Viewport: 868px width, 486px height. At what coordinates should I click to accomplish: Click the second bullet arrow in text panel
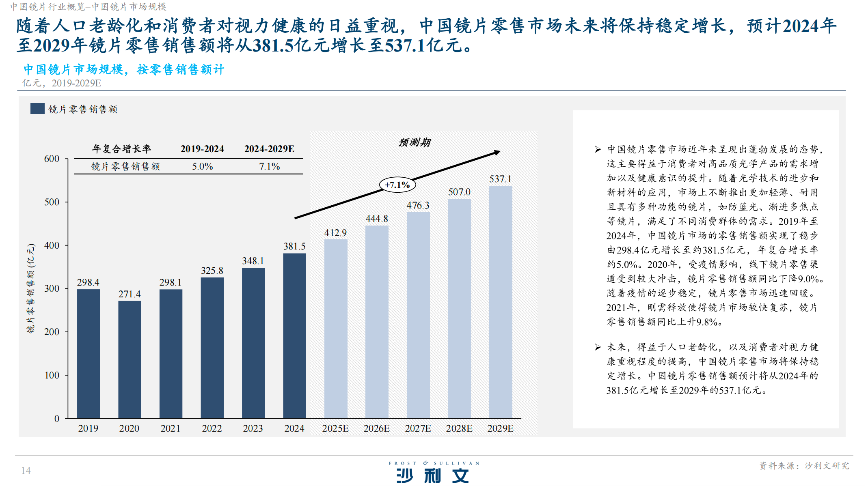click(598, 347)
